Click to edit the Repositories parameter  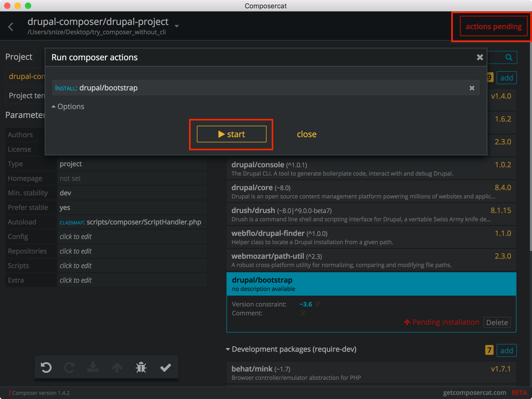tap(132, 251)
